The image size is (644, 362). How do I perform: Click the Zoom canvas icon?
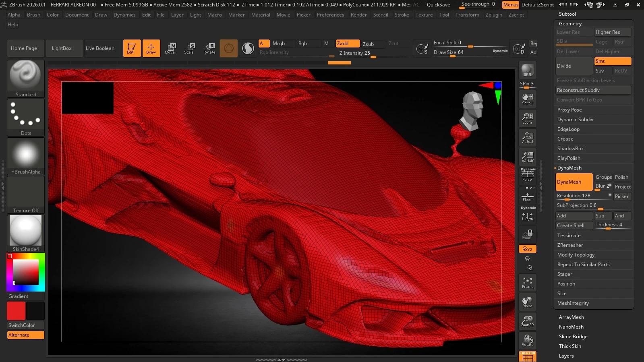(x=527, y=118)
